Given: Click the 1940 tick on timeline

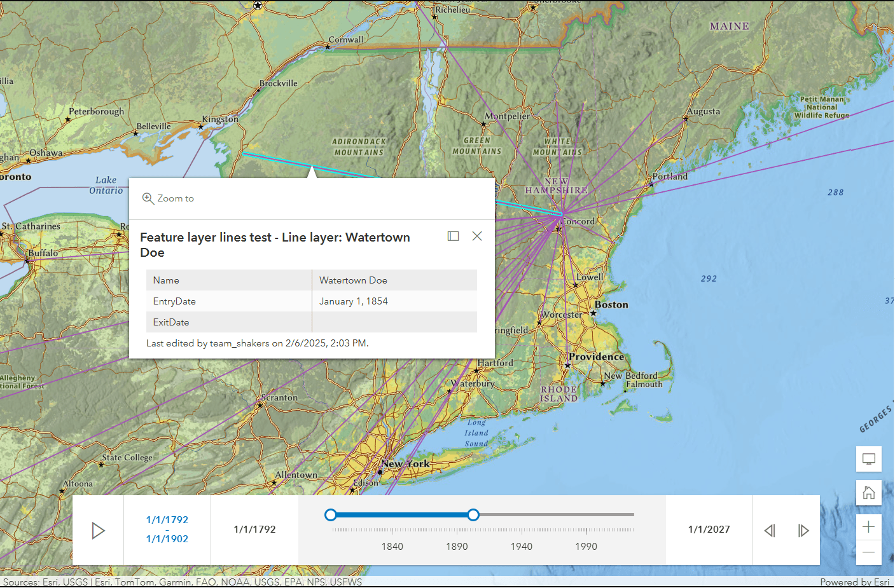Looking at the screenshot, I should click(x=522, y=531).
